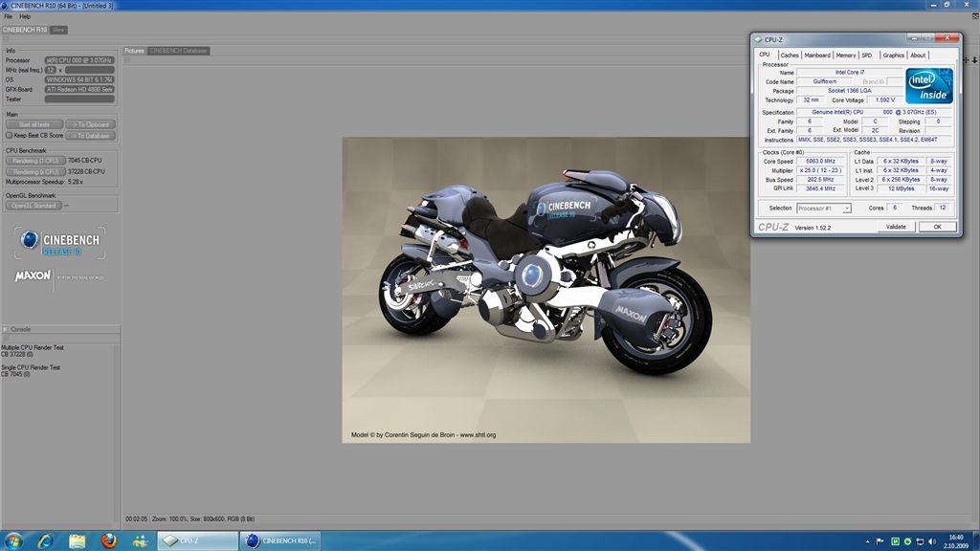
Task: Click the Intel inside logo in CPU-Z
Action: coord(928,85)
